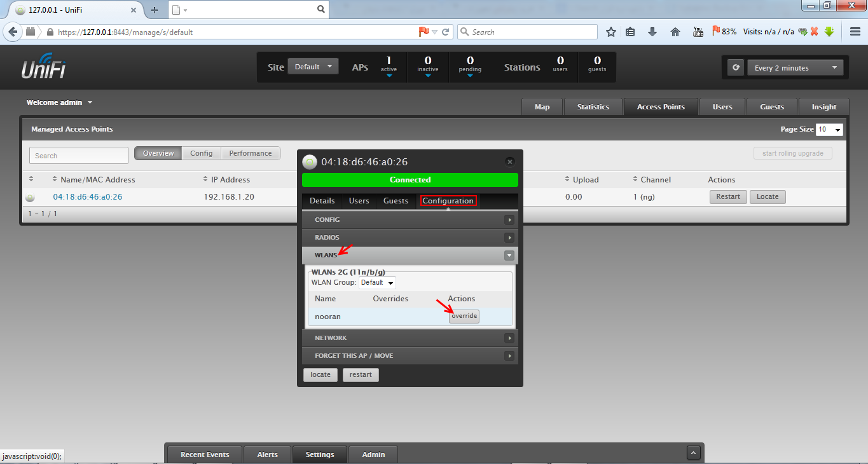The width and height of the screenshot is (868, 464).
Task: Open a new tab with the plus icon
Action: (154, 10)
